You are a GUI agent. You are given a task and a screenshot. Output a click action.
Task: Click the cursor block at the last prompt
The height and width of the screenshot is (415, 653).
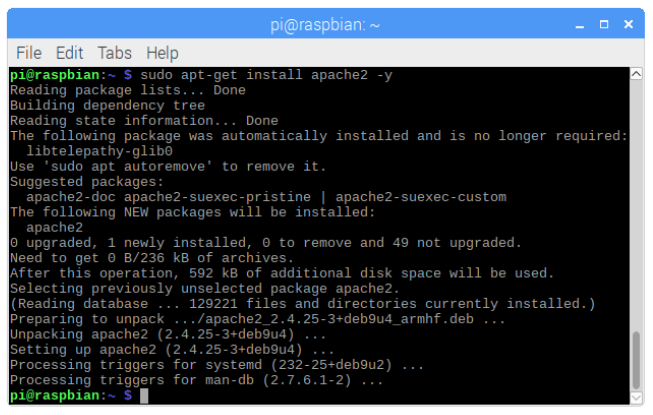pyautogui.click(x=145, y=396)
